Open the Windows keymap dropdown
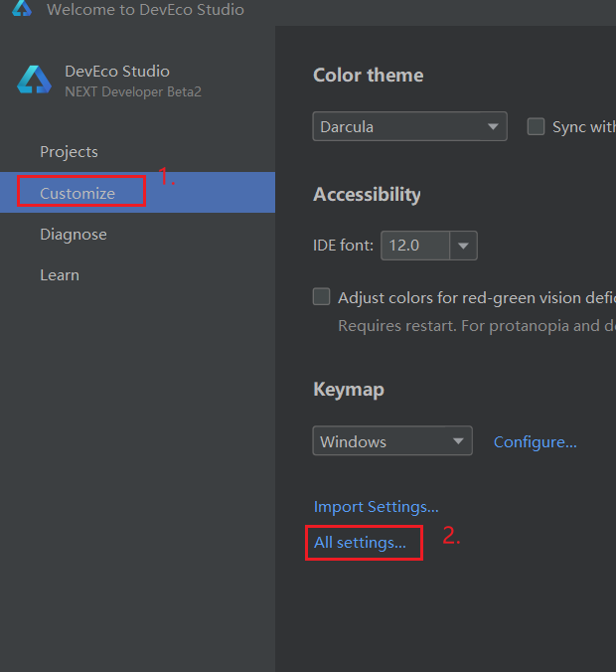616x672 pixels. point(392,440)
